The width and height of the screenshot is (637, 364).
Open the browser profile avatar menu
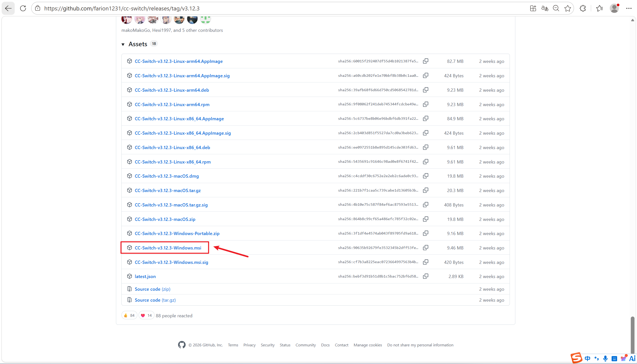(614, 8)
